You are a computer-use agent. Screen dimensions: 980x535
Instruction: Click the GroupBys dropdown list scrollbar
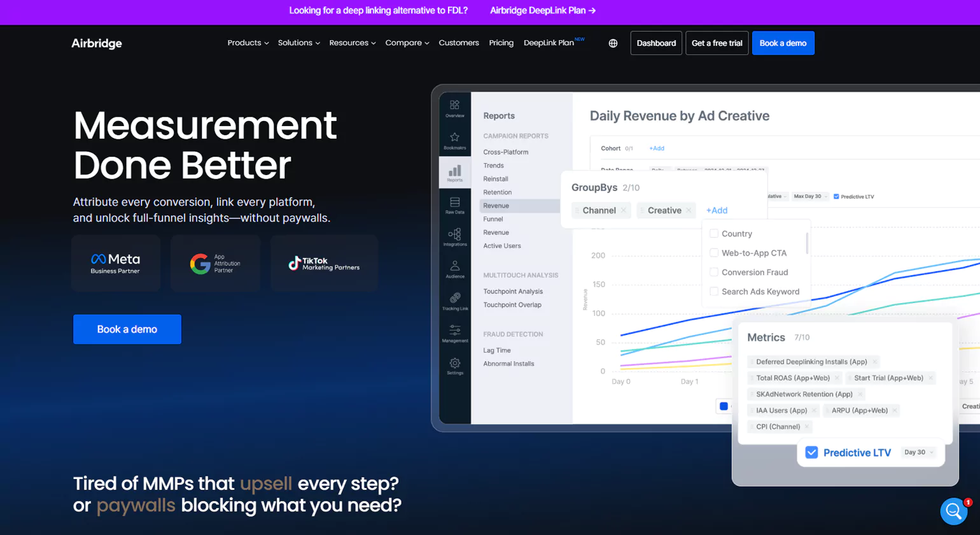(x=807, y=243)
